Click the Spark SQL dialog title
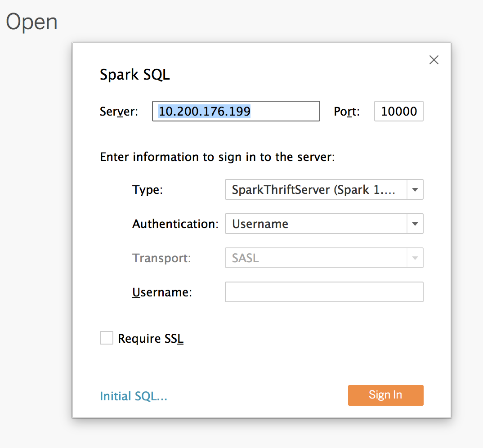This screenshot has width=483, height=448. coord(134,75)
